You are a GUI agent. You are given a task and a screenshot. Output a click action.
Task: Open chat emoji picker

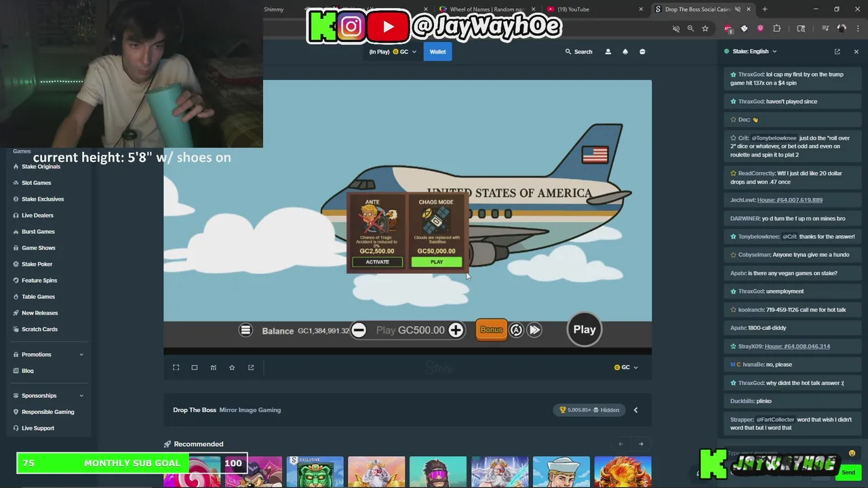[x=852, y=453]
